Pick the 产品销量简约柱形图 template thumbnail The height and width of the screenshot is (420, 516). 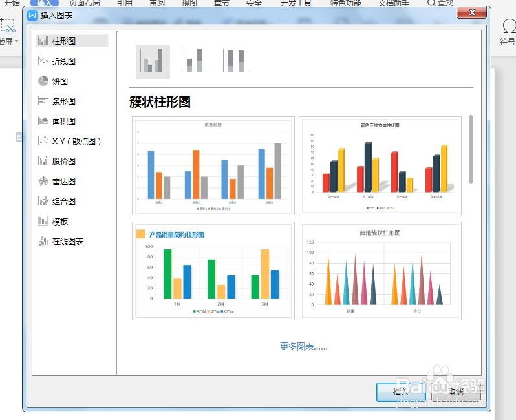[213, 271]
